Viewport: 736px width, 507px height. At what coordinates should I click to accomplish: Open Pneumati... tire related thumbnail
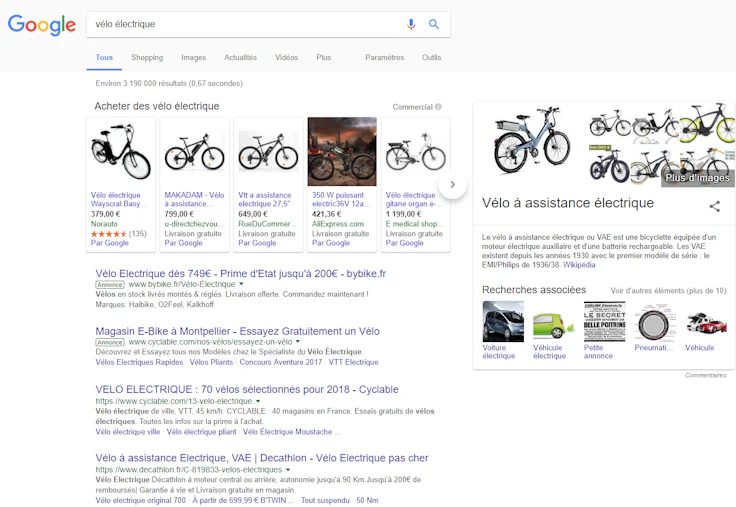point(655,322)
